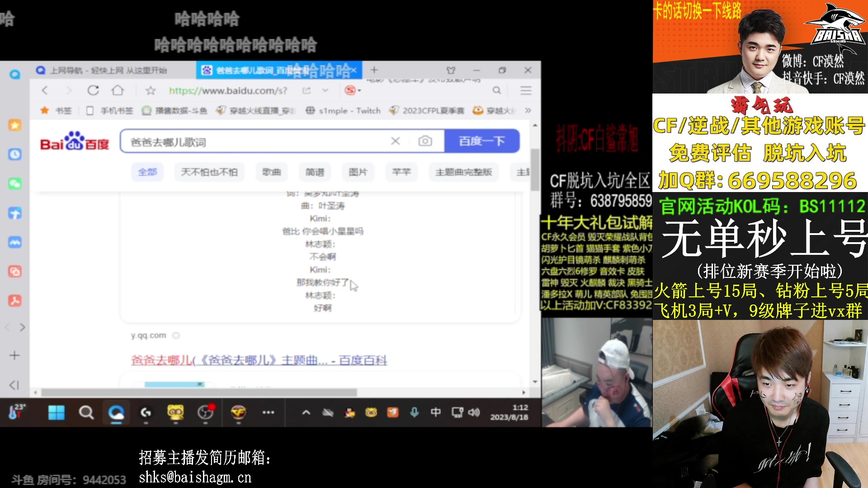Click the horizontal scrollbar thumb

pos(199,392)
